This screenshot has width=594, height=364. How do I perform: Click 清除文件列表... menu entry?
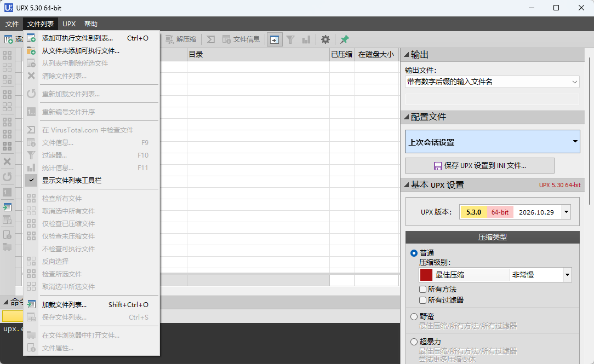92,76
